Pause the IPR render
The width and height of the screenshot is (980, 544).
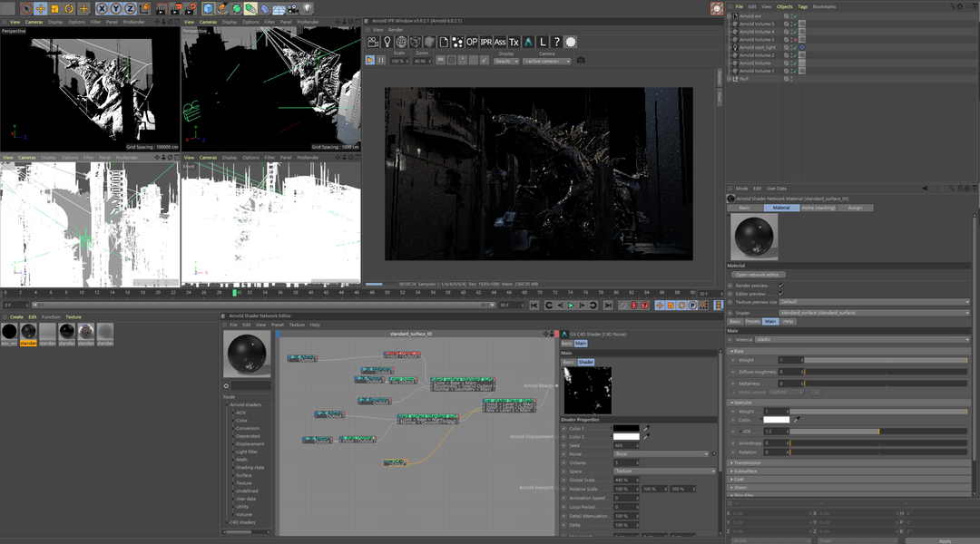pyautogui.click(x=381, y=60)
